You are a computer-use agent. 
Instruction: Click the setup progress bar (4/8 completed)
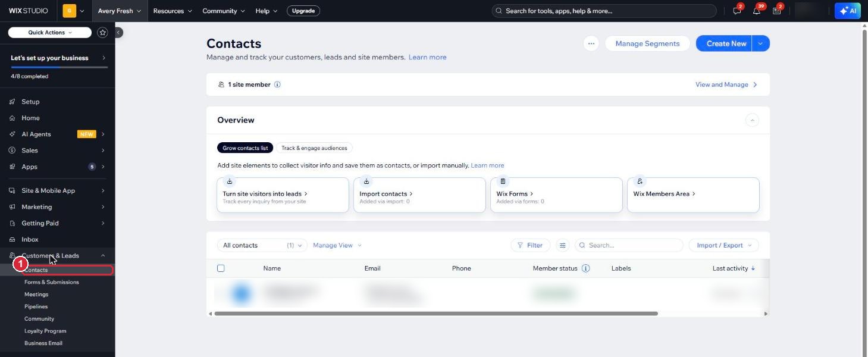(59, 67)
